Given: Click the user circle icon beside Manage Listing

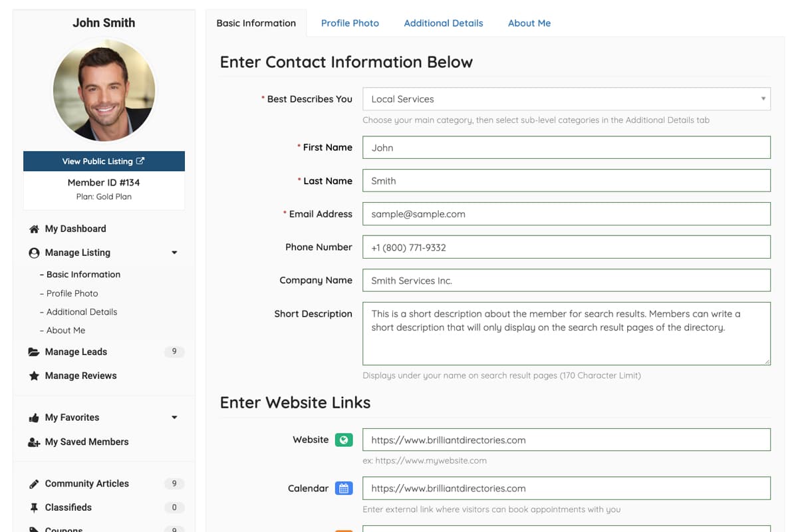Looking at the screenshot, I should click(x=34, y=253).
